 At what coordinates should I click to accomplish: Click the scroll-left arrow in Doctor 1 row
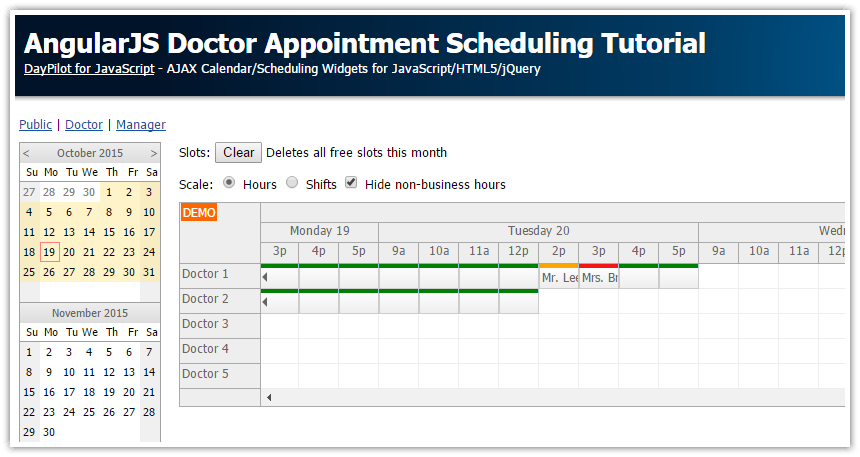click(x=265, y=277)
